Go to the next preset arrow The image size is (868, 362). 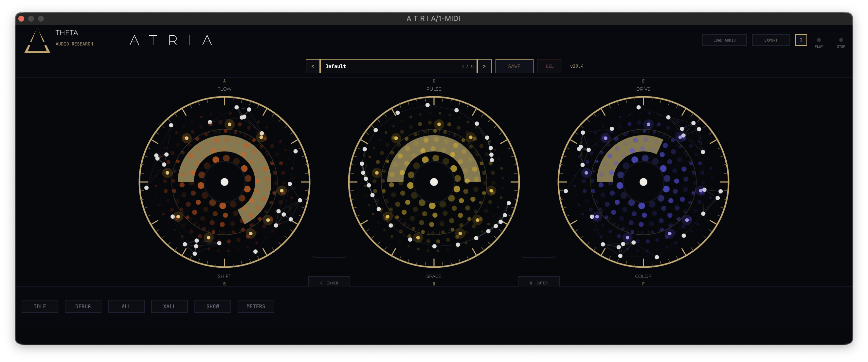(484, 66)
